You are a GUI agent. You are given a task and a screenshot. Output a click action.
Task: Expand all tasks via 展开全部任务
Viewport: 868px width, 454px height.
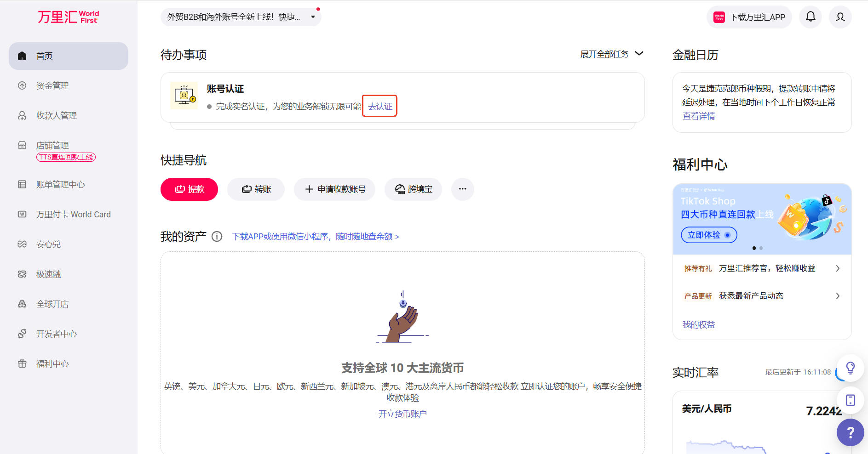(612, 54)
